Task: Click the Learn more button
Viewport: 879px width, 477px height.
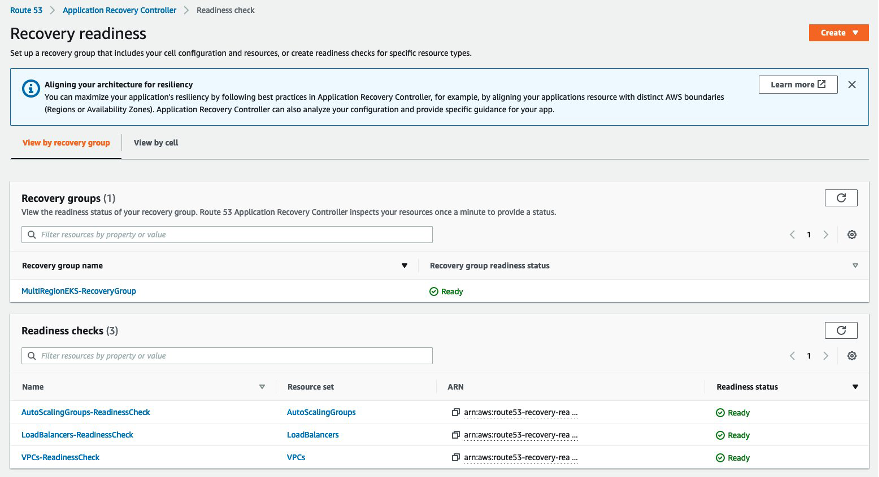Action: coord(797,85)
